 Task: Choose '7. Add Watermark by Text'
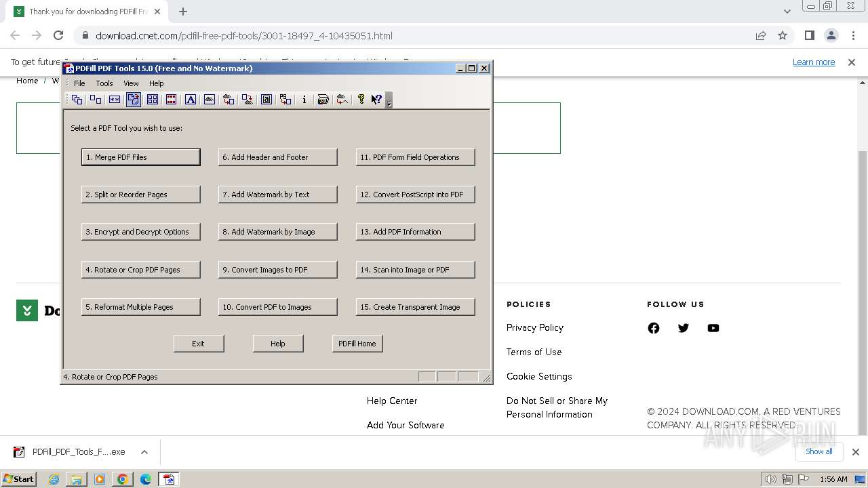point(278,195)
